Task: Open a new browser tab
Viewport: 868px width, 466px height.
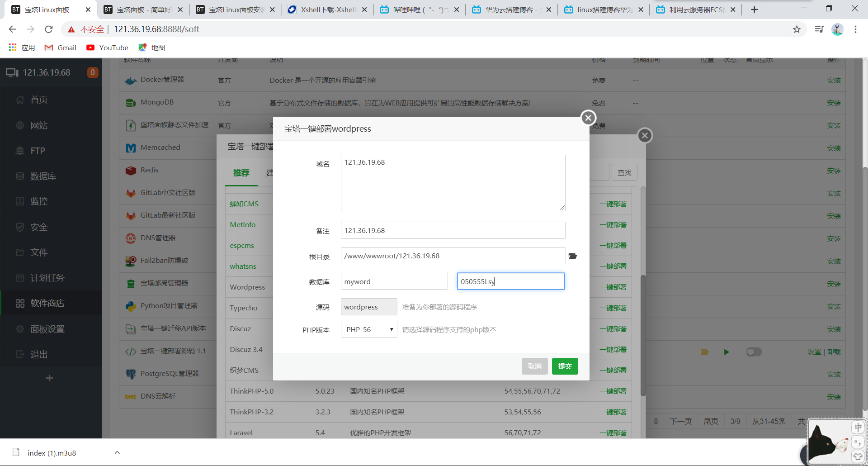Action: coord(754,10)
